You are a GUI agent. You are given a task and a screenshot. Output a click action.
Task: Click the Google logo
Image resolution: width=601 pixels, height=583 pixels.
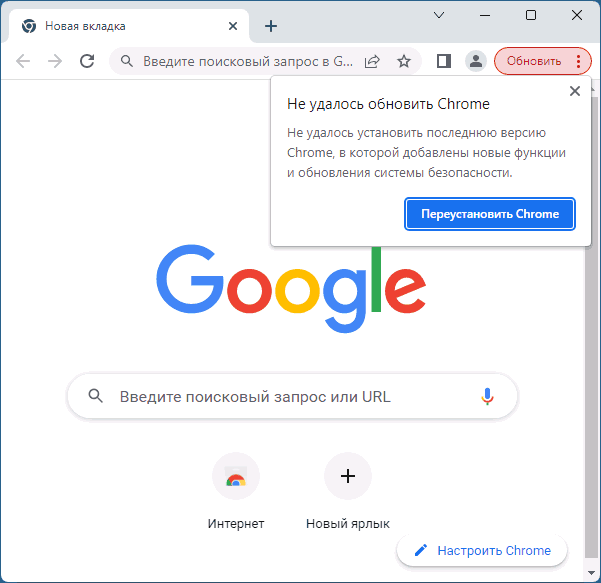pyautogui.click(x=291, y=288)
